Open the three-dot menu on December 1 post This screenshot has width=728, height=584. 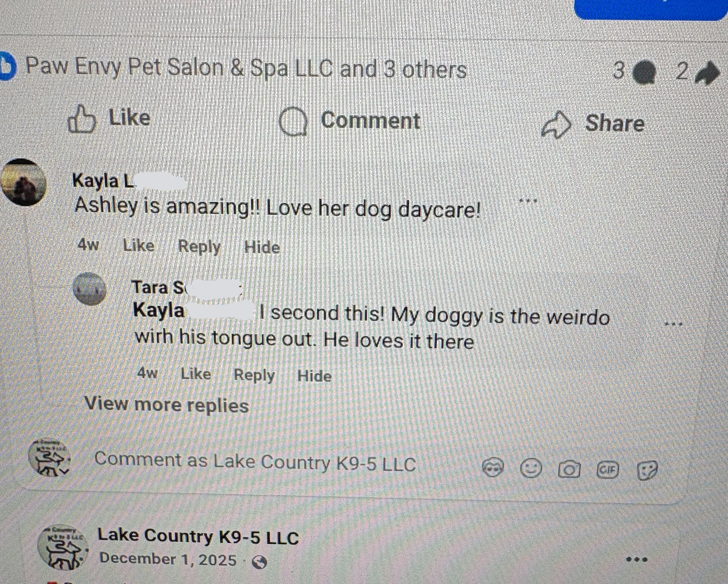[x=637, y=559]
